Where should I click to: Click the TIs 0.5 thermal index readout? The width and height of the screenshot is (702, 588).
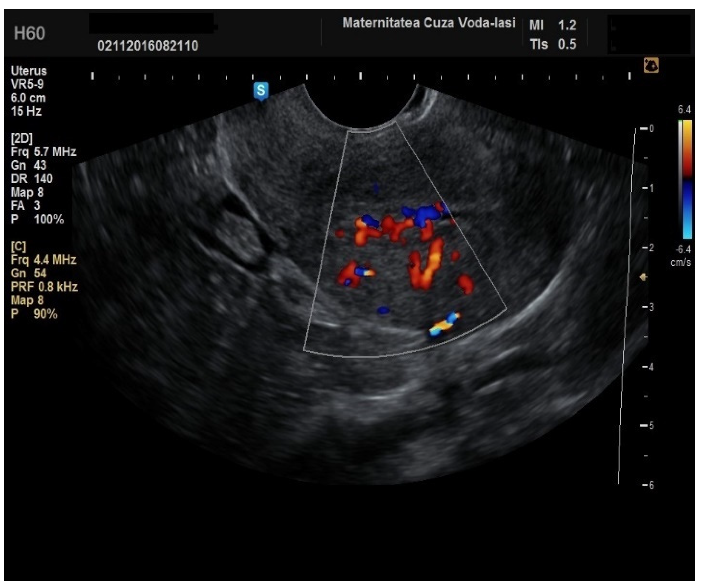tap(552, 44)
